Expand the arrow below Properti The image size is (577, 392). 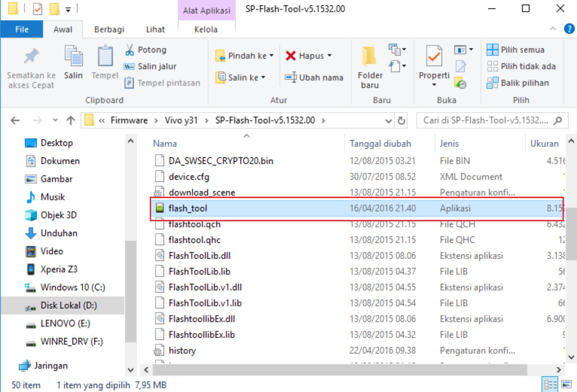coord(434,85)
